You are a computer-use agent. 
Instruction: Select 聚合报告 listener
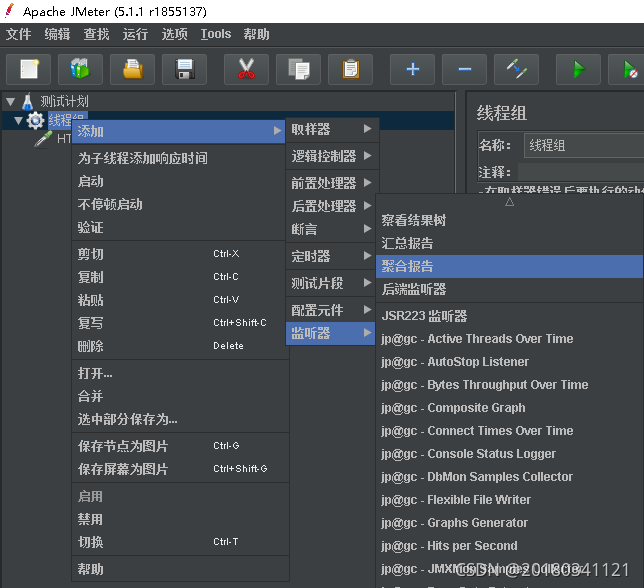[x=509, y=266]
